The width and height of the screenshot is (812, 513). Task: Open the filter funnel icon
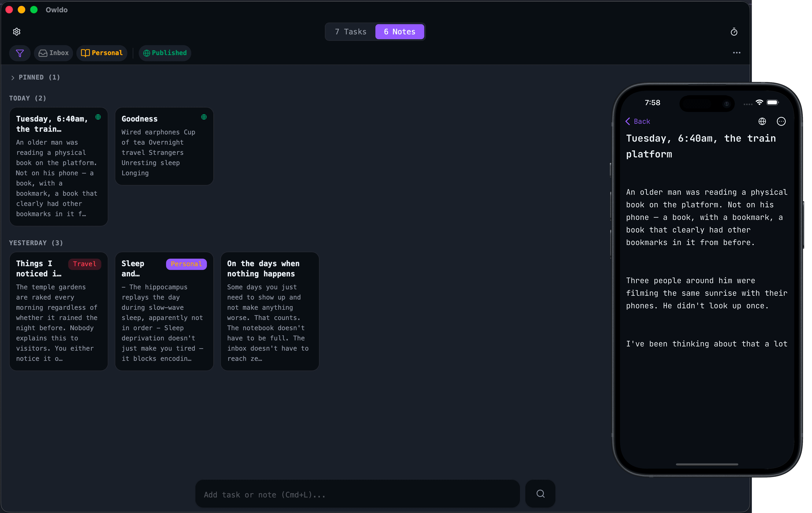(x=20, y=53)
